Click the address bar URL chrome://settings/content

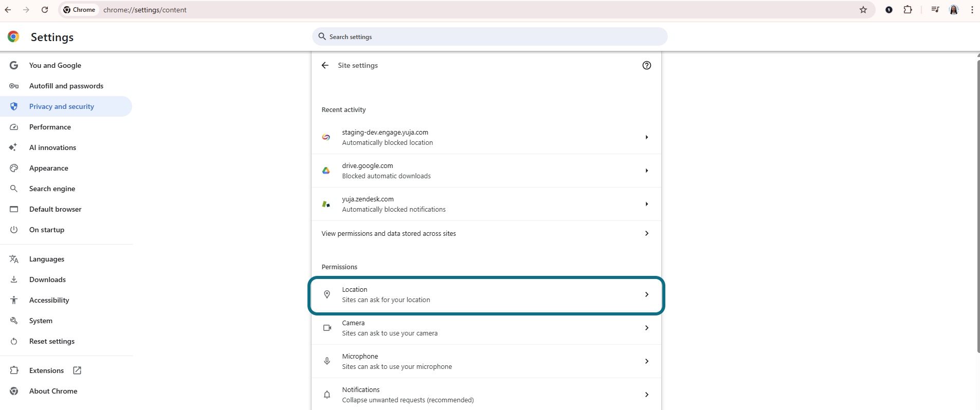coord(144,10)
